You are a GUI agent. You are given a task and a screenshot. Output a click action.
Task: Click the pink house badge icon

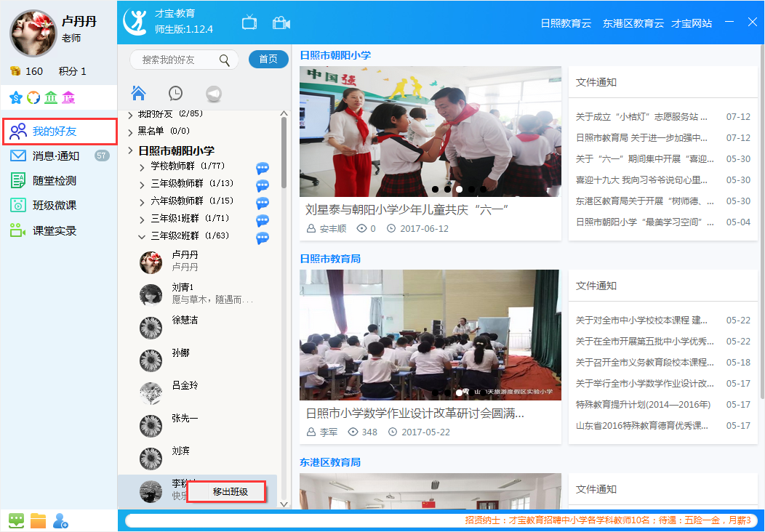(68, 97)
